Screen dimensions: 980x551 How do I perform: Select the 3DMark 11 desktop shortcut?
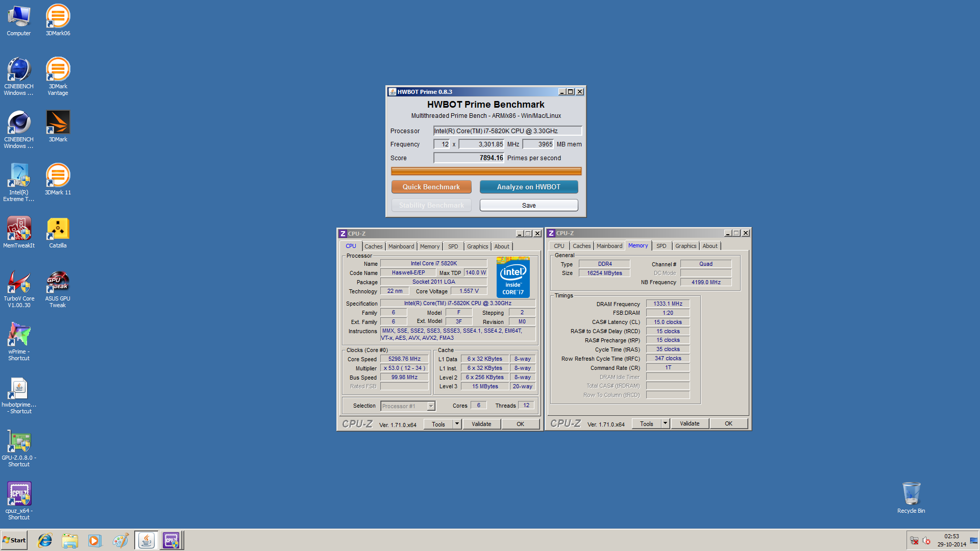pos(58,180)
